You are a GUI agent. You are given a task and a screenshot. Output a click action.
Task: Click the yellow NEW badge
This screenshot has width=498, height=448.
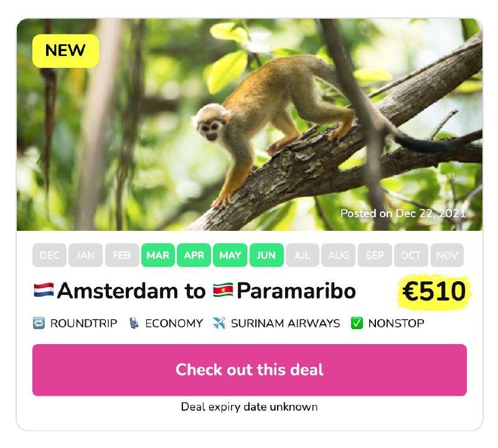coord(65,51)
